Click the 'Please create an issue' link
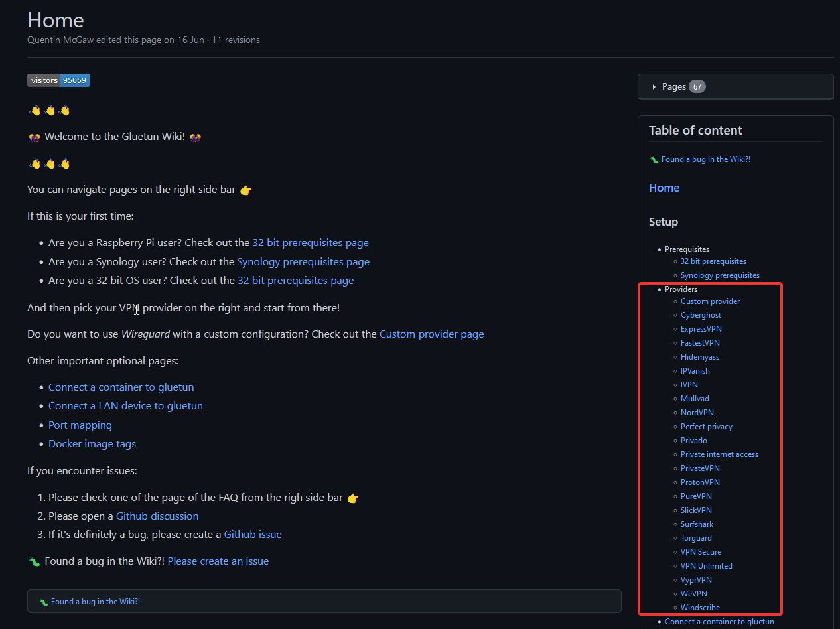840x629 pixels. click(x=218, y=561)
